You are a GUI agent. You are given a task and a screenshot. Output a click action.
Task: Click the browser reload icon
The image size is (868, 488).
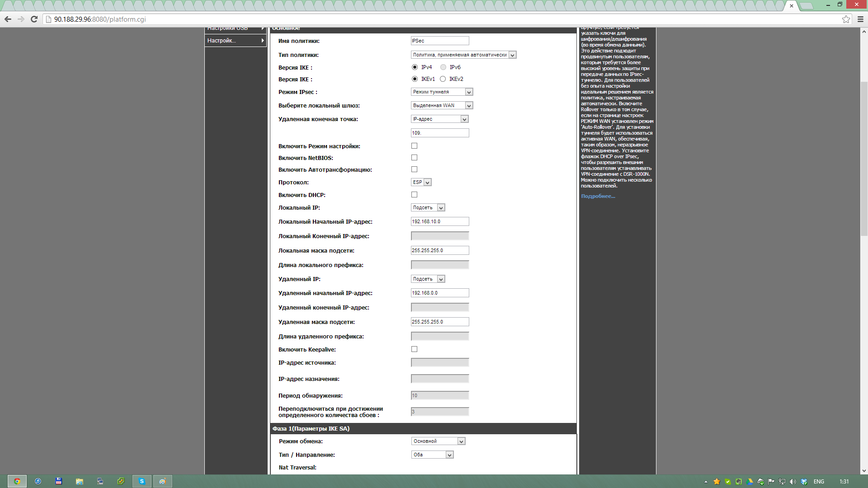pos(34,19)
